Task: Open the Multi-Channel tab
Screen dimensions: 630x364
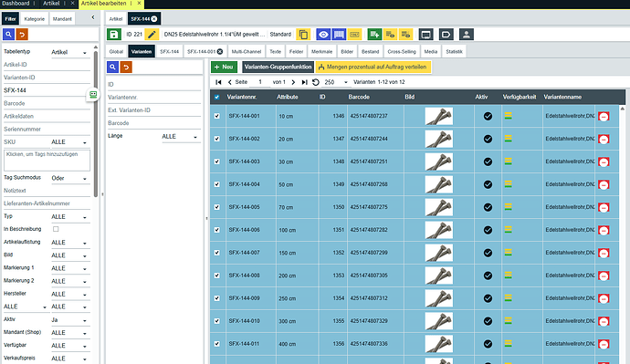Action: 247,52
